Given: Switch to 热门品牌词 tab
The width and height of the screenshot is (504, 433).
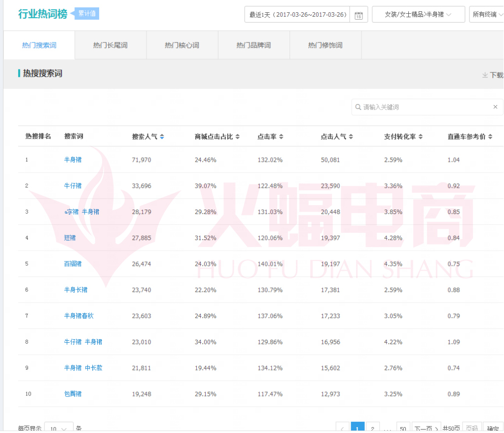Looking at the screenshot, I should tap(254, 45).
